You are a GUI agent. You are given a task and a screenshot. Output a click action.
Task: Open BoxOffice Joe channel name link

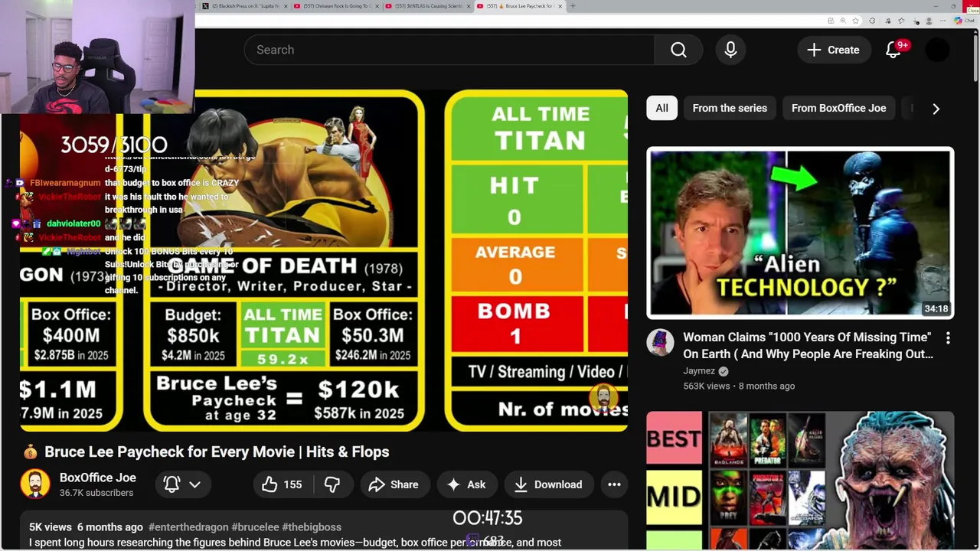coord(98,478)
